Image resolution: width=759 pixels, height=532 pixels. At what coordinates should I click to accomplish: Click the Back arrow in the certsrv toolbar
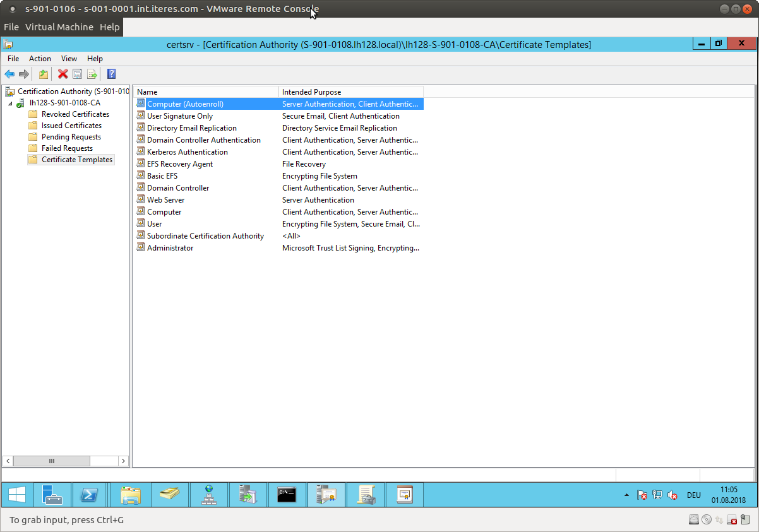pos(9,74)
